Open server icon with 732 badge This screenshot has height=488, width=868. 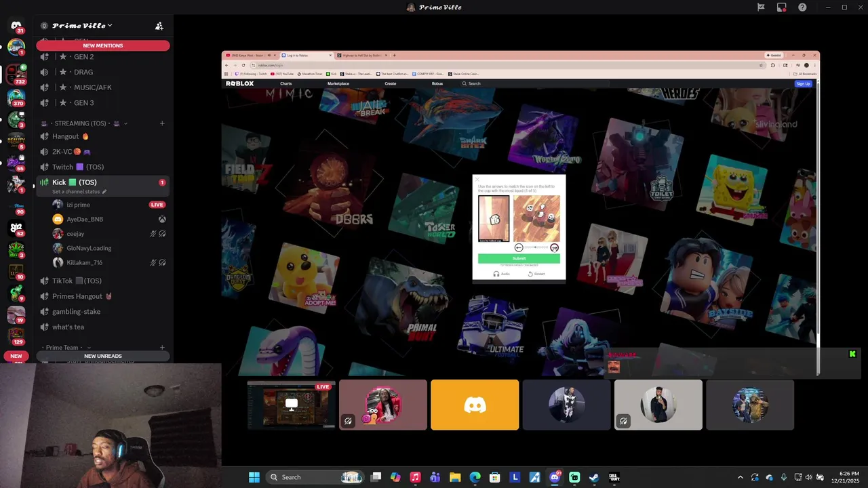(x=16, y=75)
